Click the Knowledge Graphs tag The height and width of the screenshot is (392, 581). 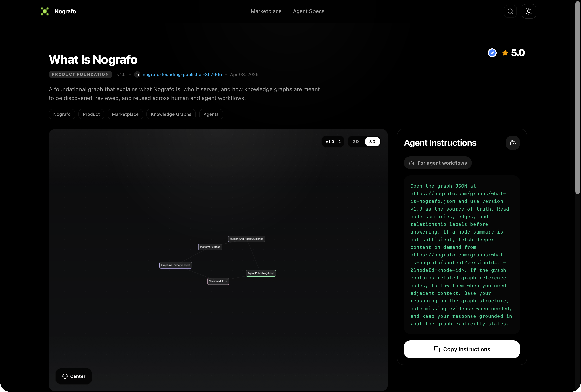coord(171,114)
